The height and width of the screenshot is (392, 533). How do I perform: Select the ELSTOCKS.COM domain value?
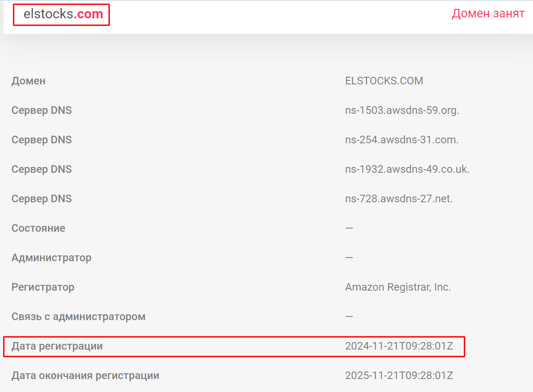pyautogui.click(x=384, y=81)
